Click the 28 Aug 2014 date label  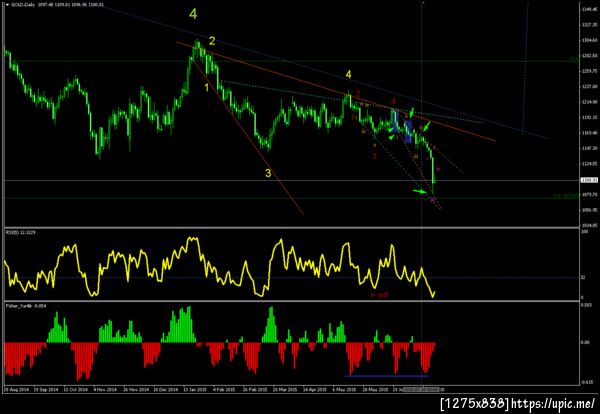point(16,390)
